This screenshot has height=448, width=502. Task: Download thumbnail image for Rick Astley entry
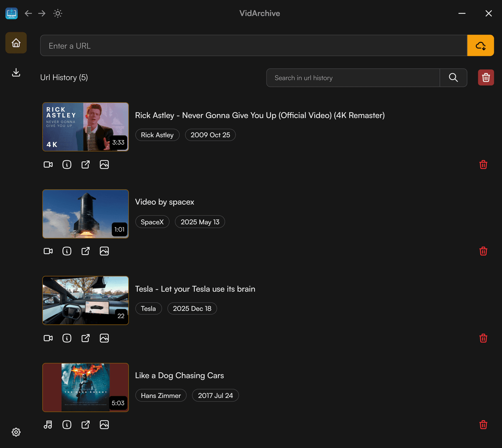(x=104, y=165)
